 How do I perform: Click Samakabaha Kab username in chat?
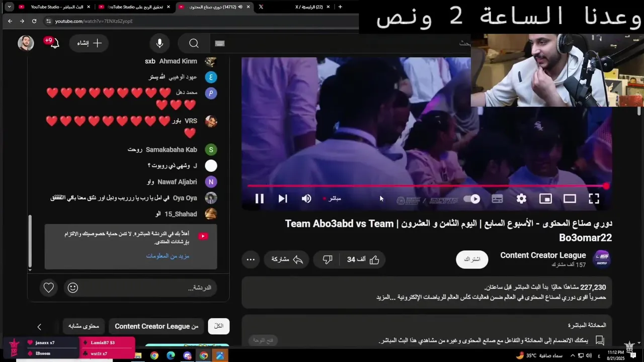tap(171, 150)
